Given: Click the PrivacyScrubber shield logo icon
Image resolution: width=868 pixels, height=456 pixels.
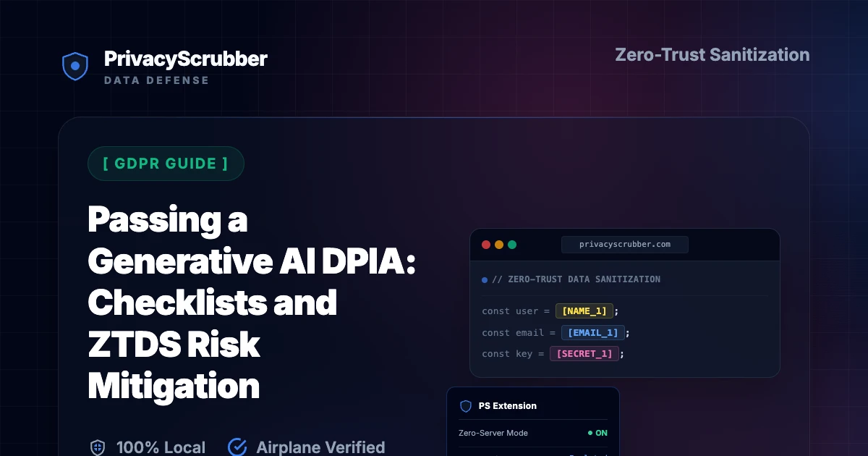Looking at the screenshot, I should coord(75,66).
